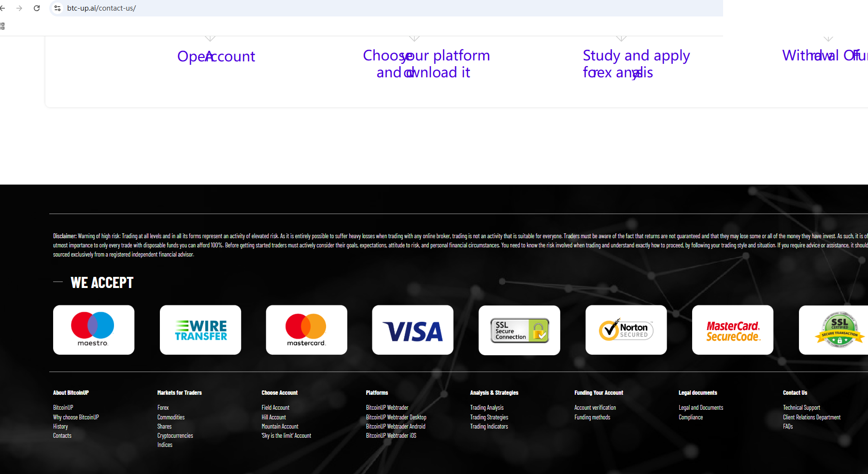Click the Choose your platform step heading
The width and height of the screenshot is (868, 474).
[426, 64]
